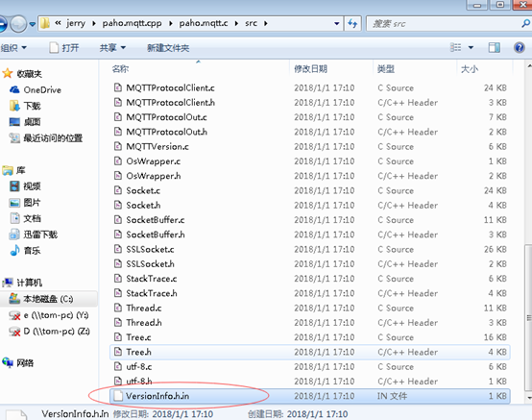Expand the arrow after src in path
The width and height of the screenshot is (532, 420).
click(x=266, y=23)
